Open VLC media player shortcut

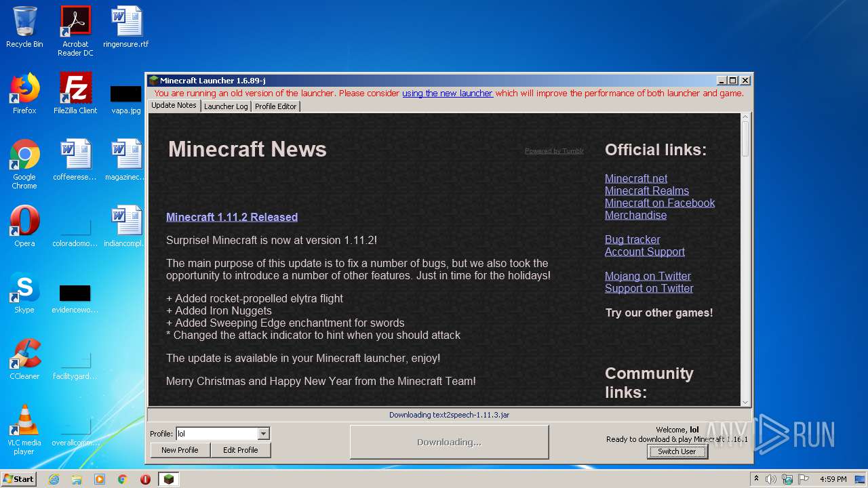[24, 430]
